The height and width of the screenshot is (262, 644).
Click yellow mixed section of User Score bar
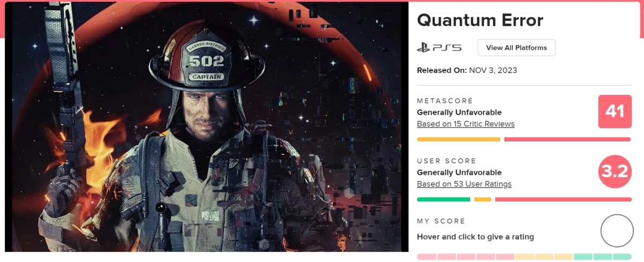tap(482, 199)
